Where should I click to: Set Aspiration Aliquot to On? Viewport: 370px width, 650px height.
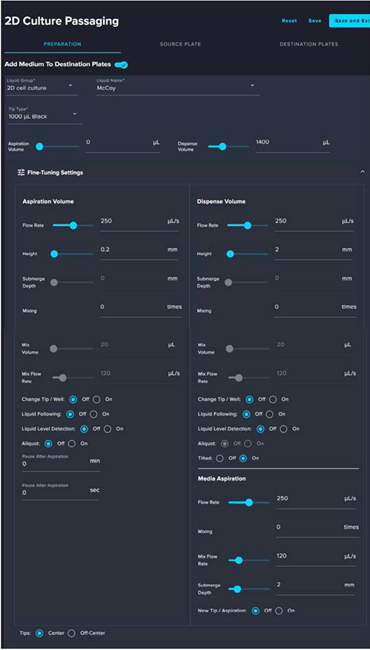click(x=72, y=444)
